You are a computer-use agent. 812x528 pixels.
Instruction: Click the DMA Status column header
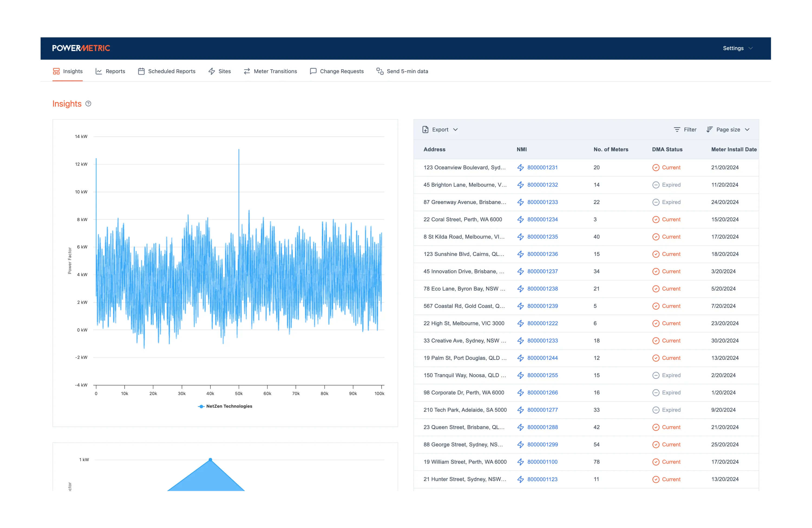[x=667, y=149]
